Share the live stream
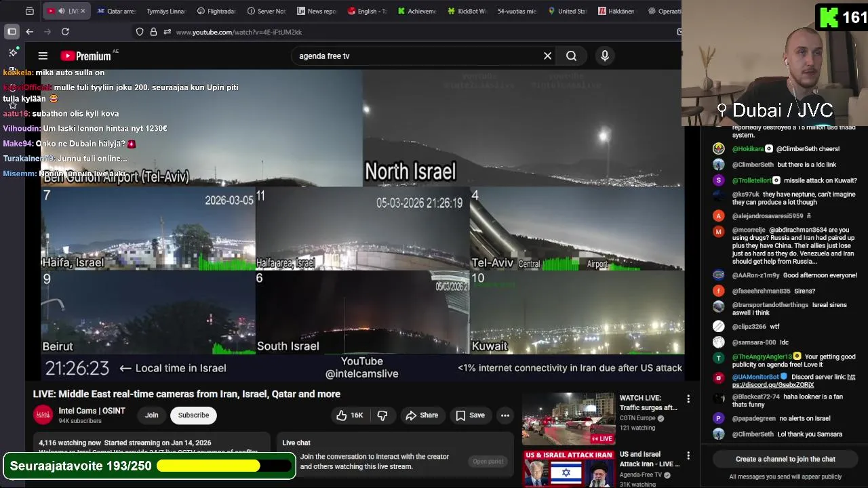868x488 pixels. pos(422,415)
